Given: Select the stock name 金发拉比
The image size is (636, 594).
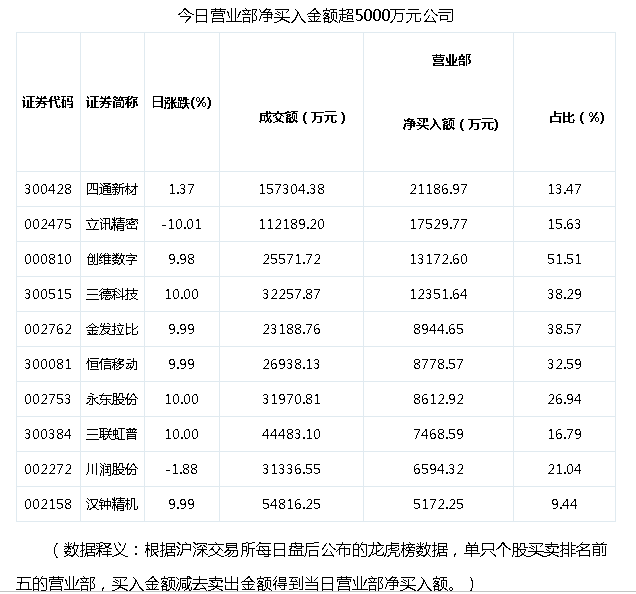Looking at the screenshot, I should point(111,329).
